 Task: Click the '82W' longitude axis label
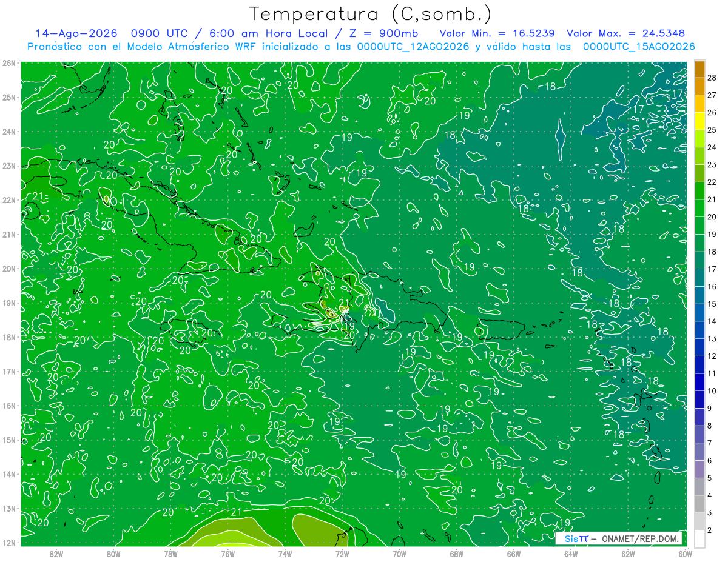click(x=56, y=554)
